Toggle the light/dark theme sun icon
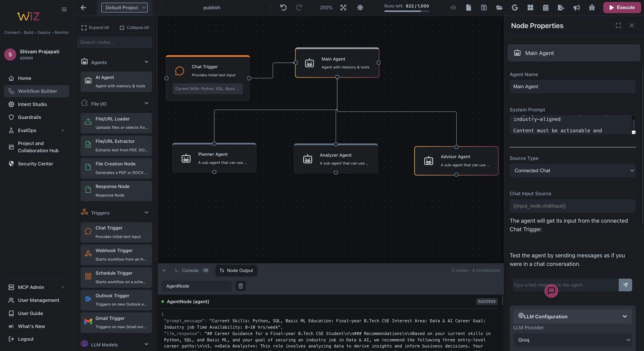 [x=360, y=7]
